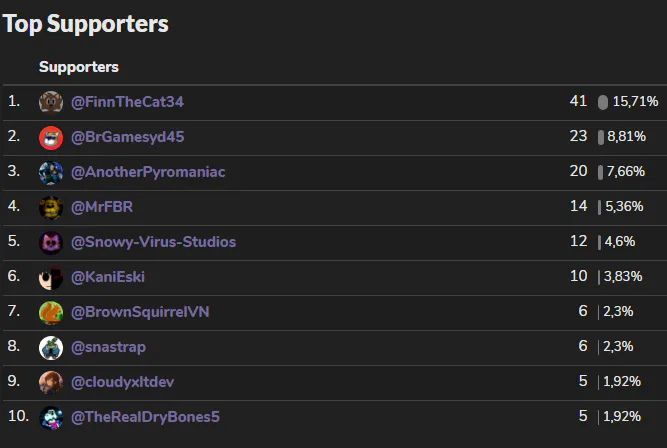Click snastrap's white circular avatar
This screenshot has width=667, height=448.
51,348
